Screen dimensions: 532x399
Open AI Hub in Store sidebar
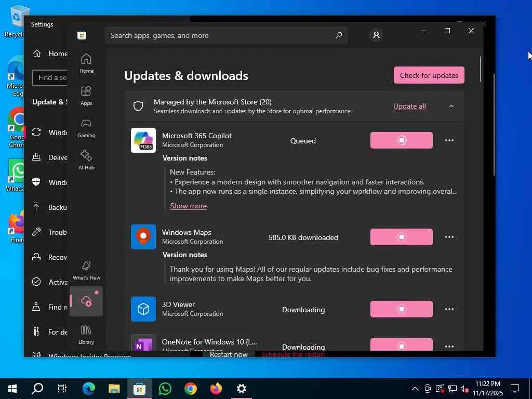click(86, 160)
